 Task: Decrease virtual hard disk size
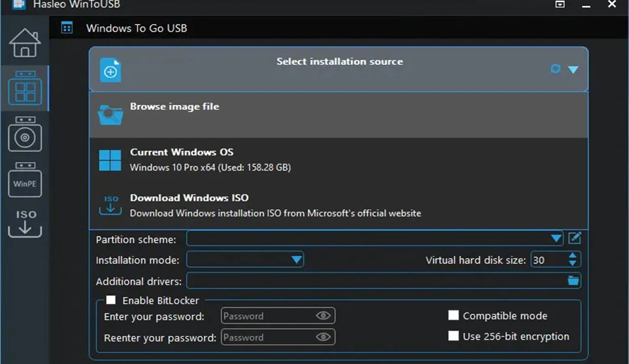(573, 263)
